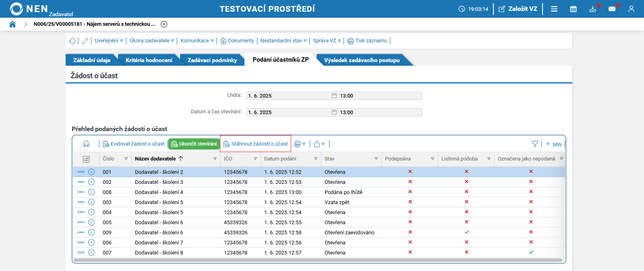
Task: Open the table export share dropdown
Action: coord(319,144)
